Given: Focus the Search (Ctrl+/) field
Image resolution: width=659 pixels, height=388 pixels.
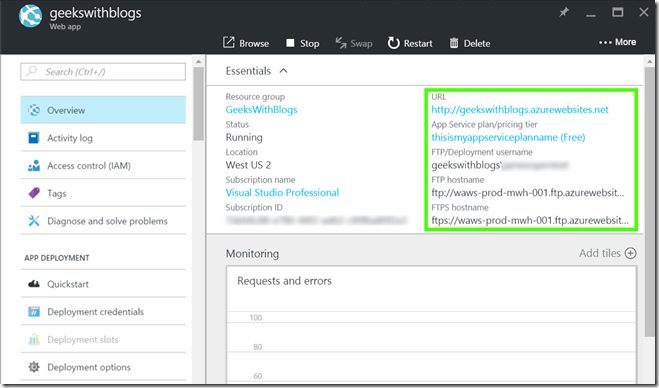Looking at the screenshot, I should (103, 71).
